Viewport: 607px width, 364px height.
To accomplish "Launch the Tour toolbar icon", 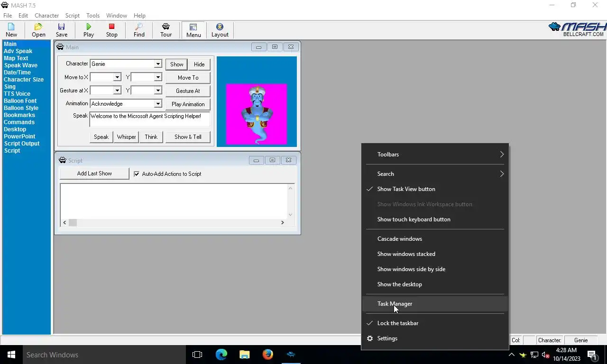I will (166, 30).
